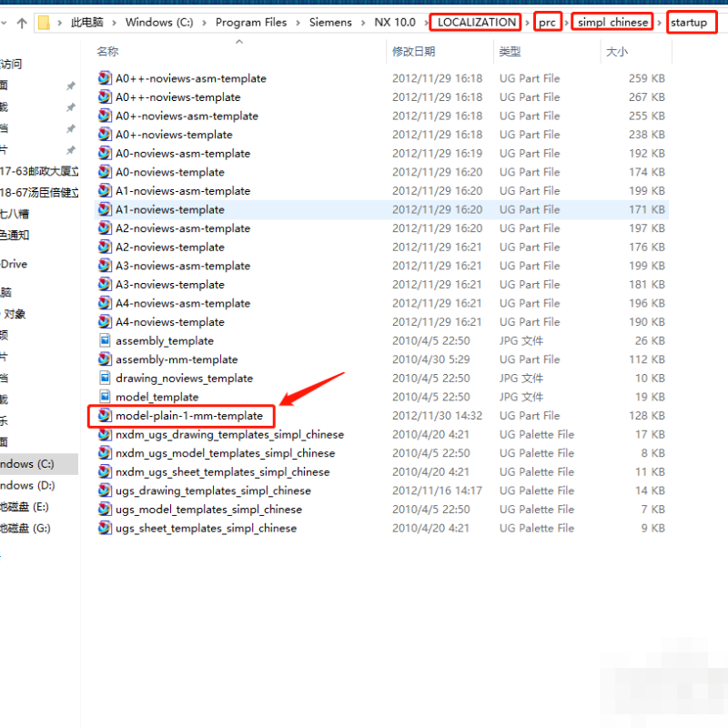Click icon of A2-noviews-asm-template file
The height and width of the screenshot is (728, 728).
tap(105, 228)
